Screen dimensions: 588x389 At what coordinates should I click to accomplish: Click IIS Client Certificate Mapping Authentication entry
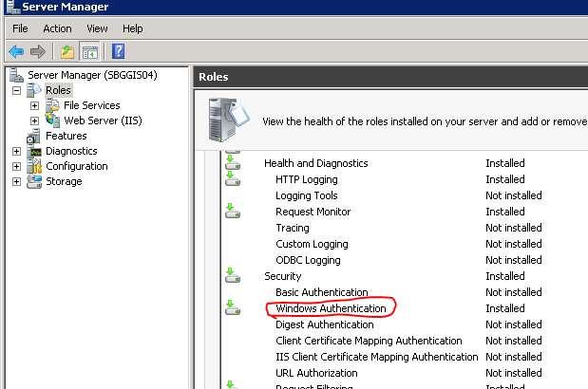377,357
